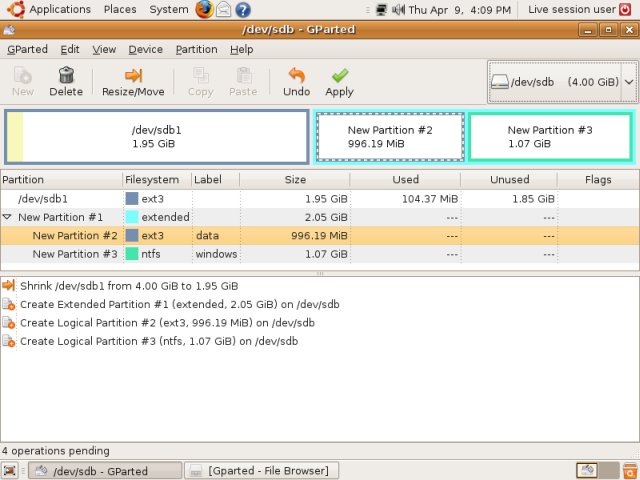Click the Size column header

pos(295,180)
